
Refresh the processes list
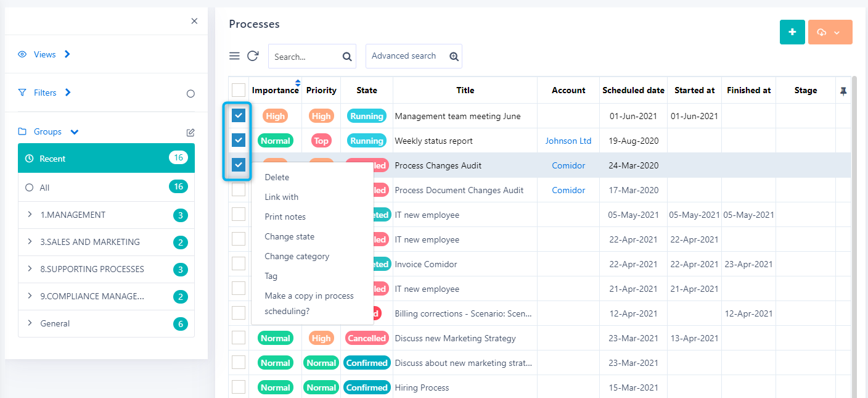pyautogui.click(x=253, y=56)
